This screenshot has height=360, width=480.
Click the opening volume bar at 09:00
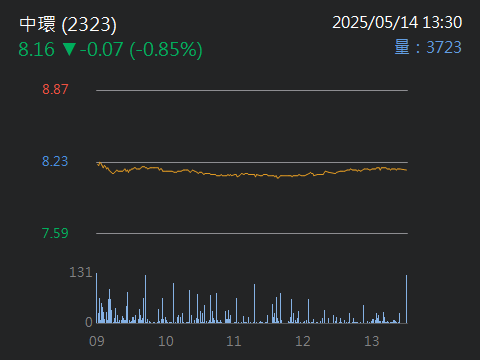[x=97, y=298]
